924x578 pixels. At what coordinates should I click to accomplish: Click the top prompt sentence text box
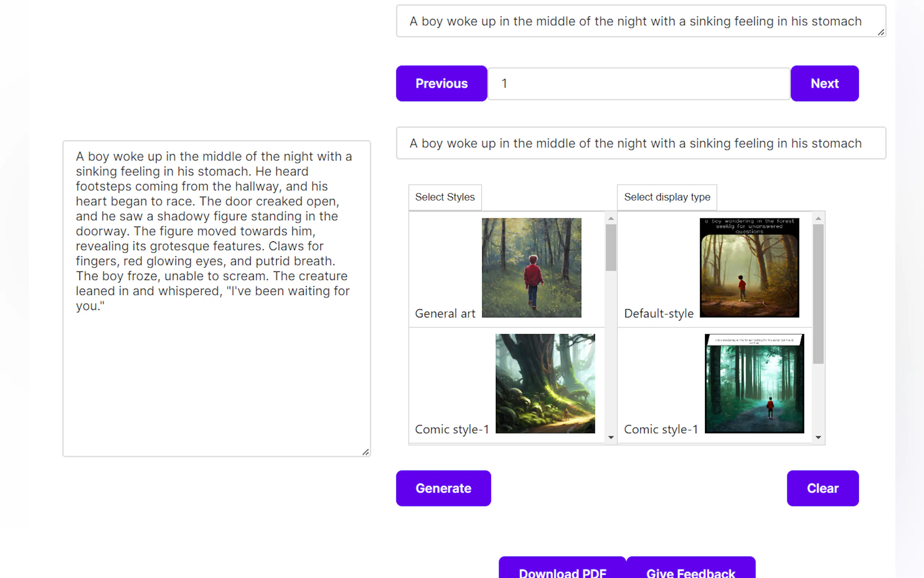pos(641,21)
